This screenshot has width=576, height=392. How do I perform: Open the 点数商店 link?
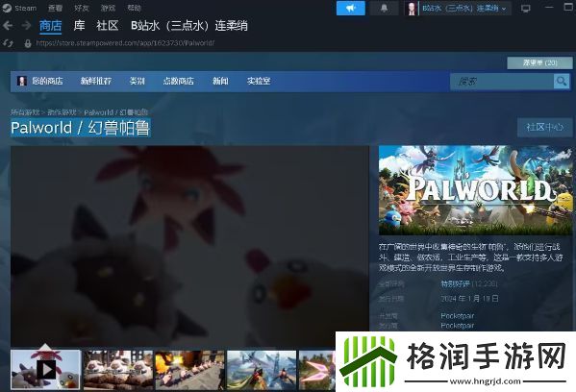pos(178,81)
